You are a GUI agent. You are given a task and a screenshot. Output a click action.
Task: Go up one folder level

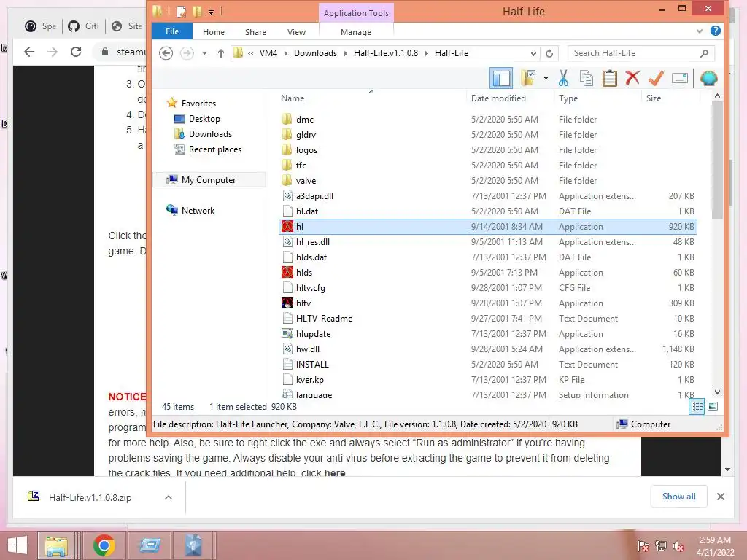coord(220,53)
